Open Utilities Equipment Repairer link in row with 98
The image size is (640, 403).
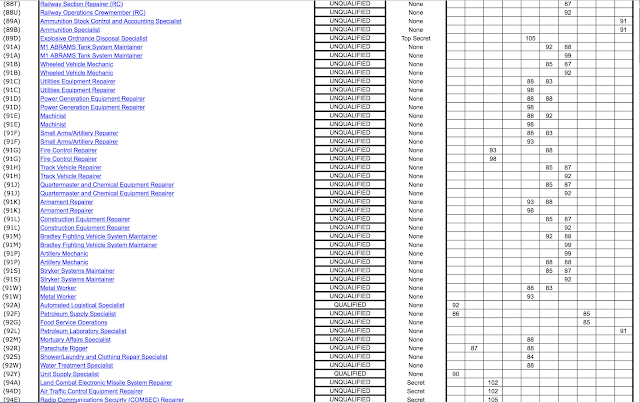coord(78,90)
